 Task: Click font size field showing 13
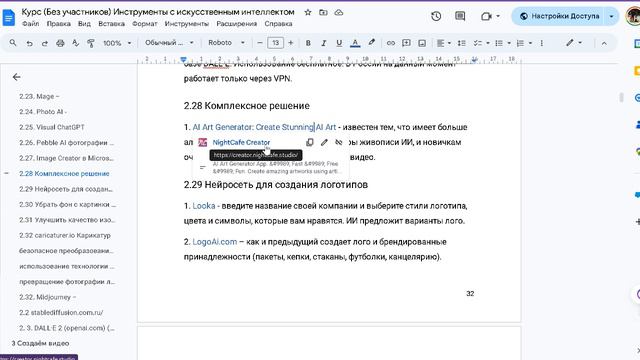[276, 43]
